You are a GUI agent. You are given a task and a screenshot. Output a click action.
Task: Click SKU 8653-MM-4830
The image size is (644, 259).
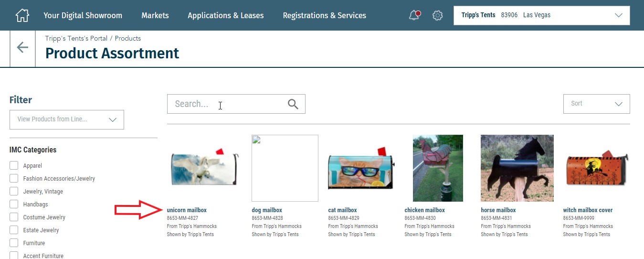[420, 218]
